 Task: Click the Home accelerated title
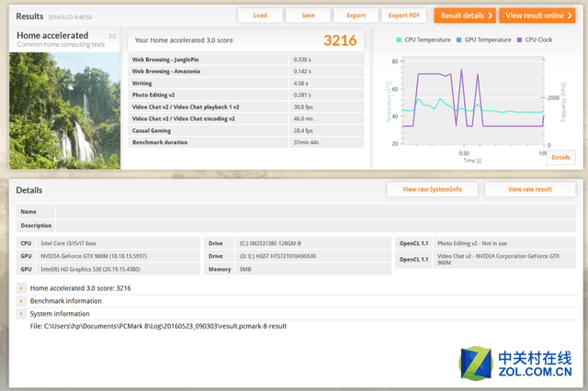pos(52,35)
